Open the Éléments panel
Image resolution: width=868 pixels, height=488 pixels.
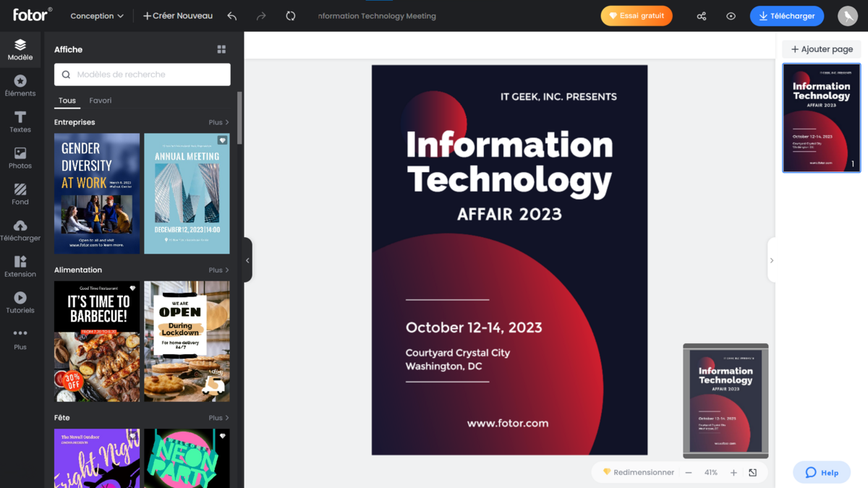pos(20,86)
